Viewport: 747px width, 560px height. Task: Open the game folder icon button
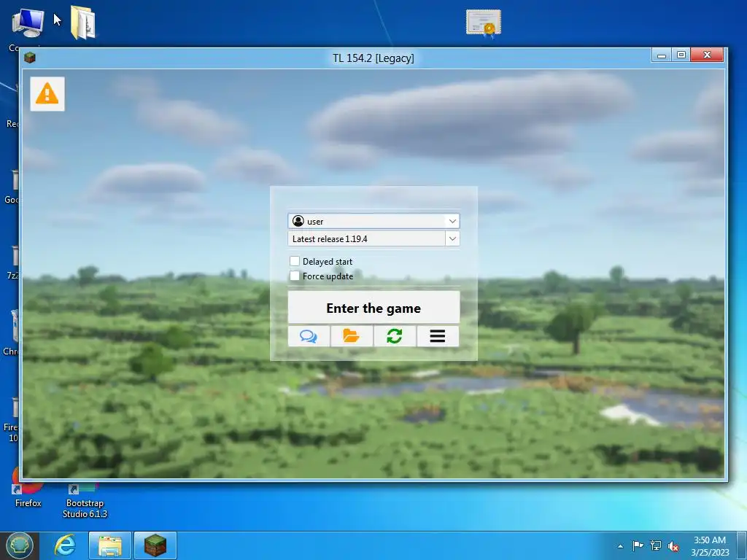(x=352, y=337)
